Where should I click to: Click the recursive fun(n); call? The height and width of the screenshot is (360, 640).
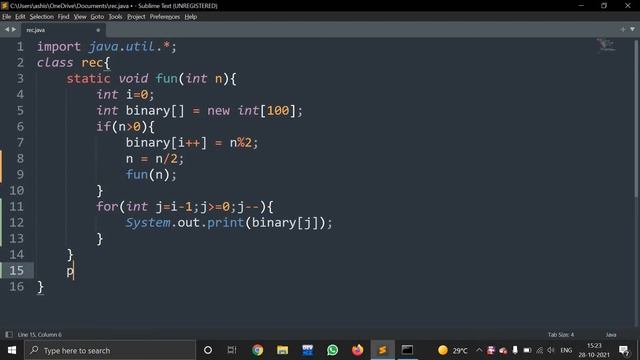point(151,175)
